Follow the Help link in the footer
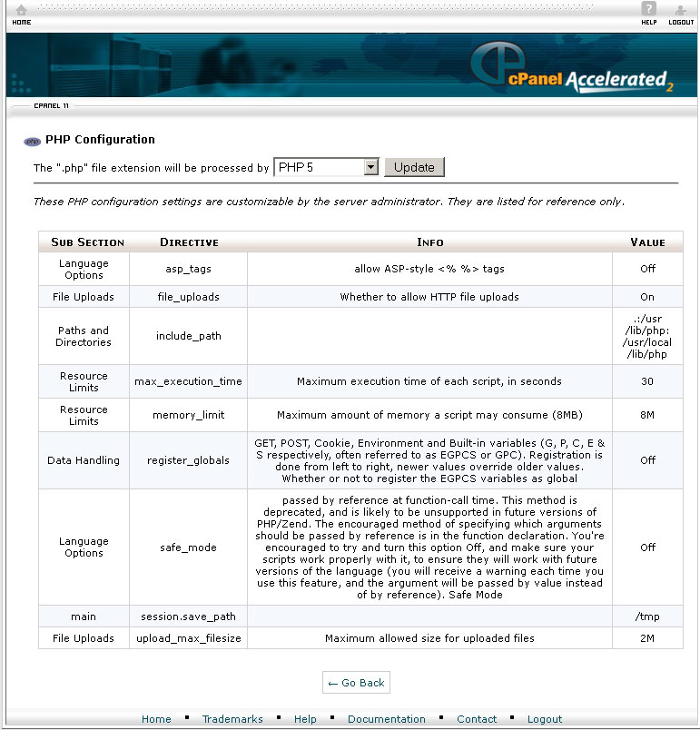This screenshot has width=700, height=730. pos(305,719)
